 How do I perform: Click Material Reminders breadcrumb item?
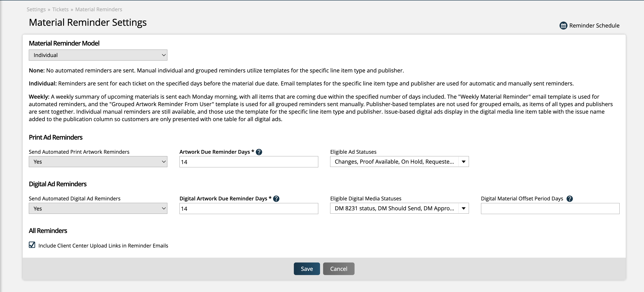[99, 9]
